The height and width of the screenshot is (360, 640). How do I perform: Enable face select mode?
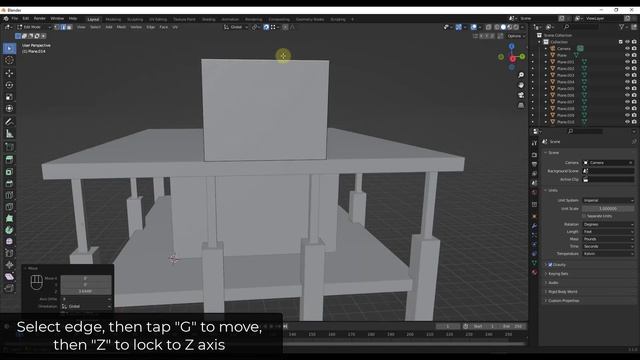pos(69,27)
